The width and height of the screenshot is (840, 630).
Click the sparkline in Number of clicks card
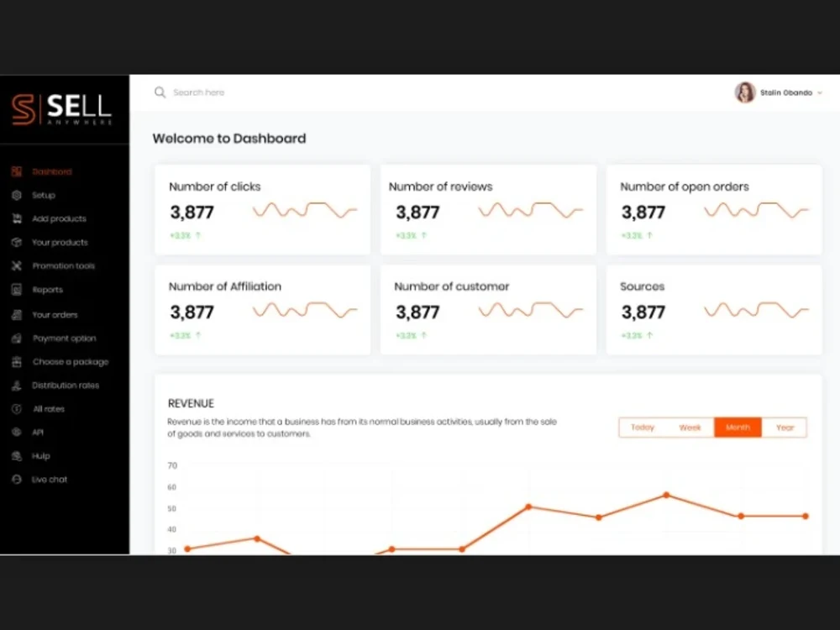[x=305, y=210]
